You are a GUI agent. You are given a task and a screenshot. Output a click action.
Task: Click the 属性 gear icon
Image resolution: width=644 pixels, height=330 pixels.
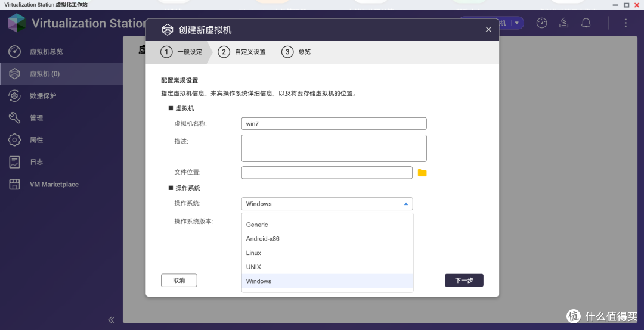[x=14, y=140]
